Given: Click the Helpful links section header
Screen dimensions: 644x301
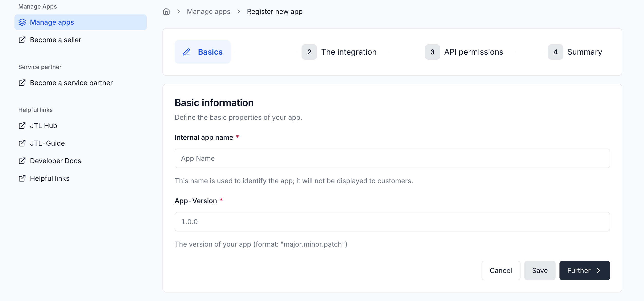Looking at the screenshot, I should point(35,110).
